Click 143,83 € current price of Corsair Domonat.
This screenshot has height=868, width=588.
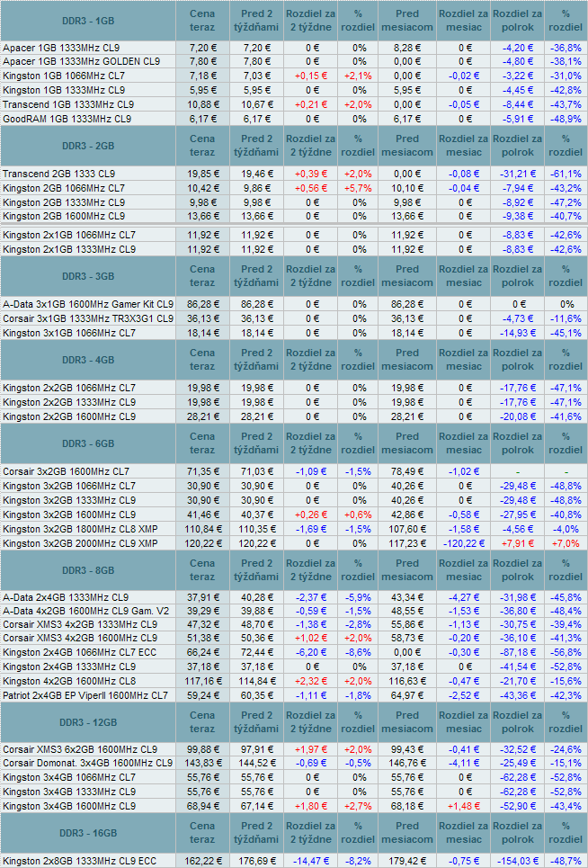[x=203, y=763]
